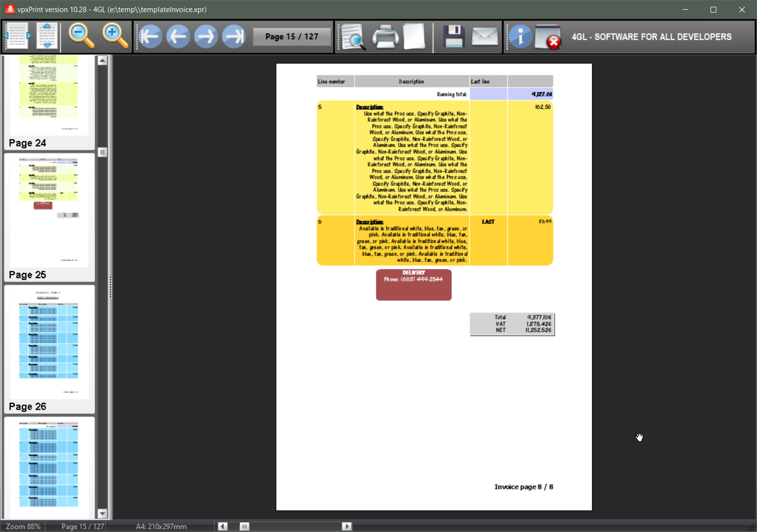
Task: Click thumbnail panel scroll up arrow
Action: point(102,60)
